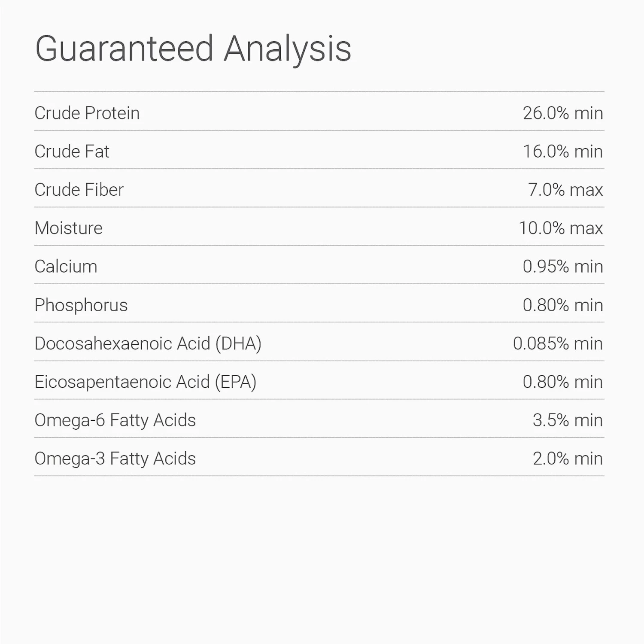644x644 pixels.
Task: Click the 10.0% max moisture value
Action: [x=560, y=228]
